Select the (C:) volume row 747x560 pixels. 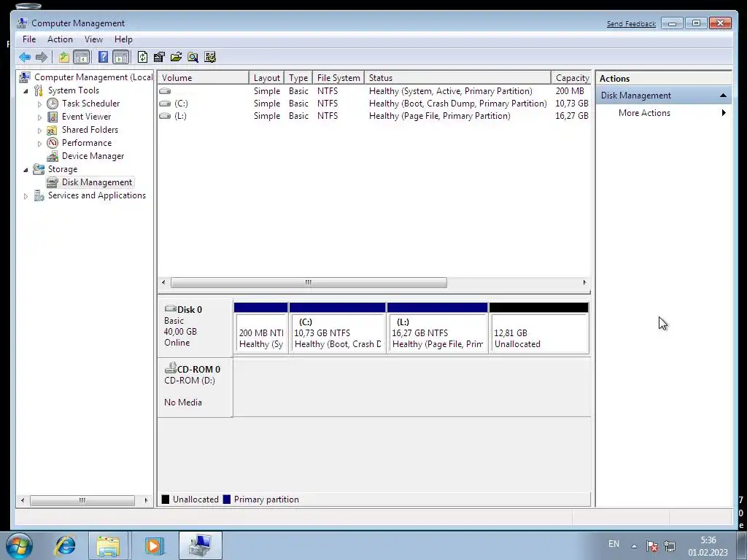[x=374, y=104]
